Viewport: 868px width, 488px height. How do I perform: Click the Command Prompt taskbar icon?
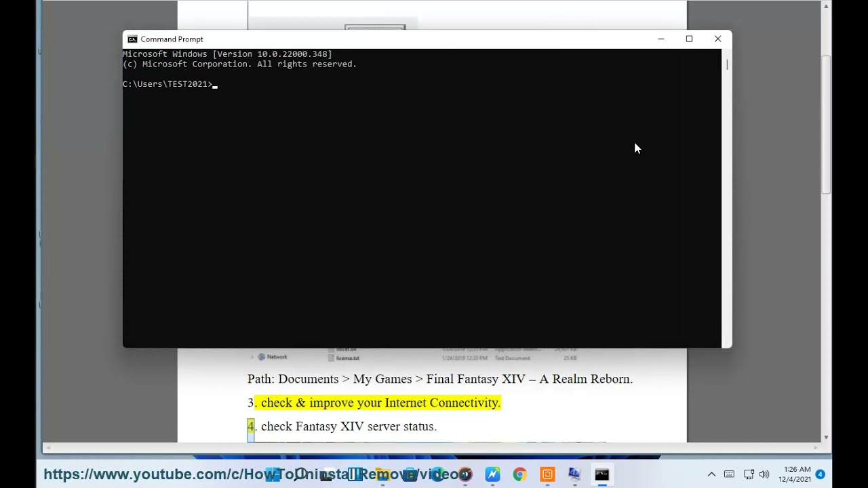[x=601, y=474]
